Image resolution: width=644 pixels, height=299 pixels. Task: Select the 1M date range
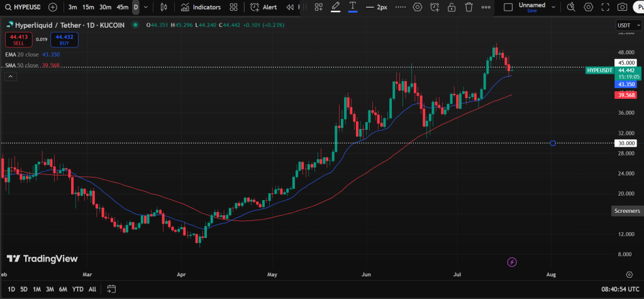(36, 289)
